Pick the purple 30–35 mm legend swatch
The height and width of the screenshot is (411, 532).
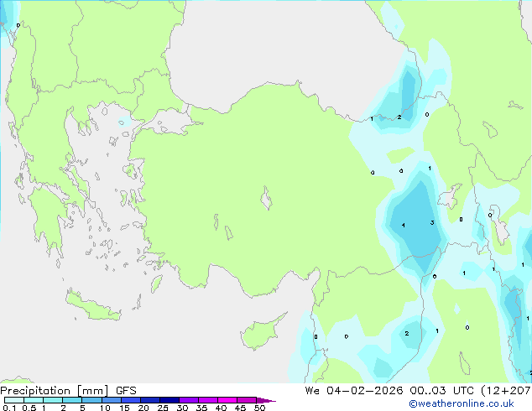(x=189, y=400)
